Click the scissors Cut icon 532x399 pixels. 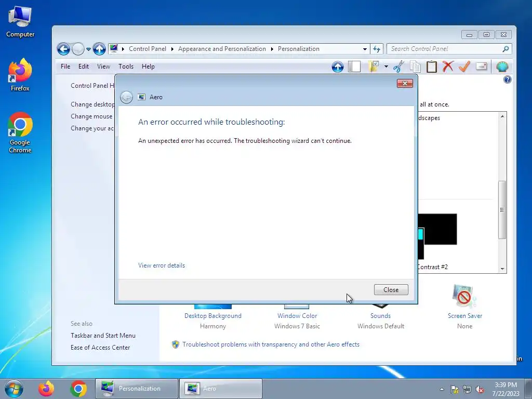click(x=398, y=66)
